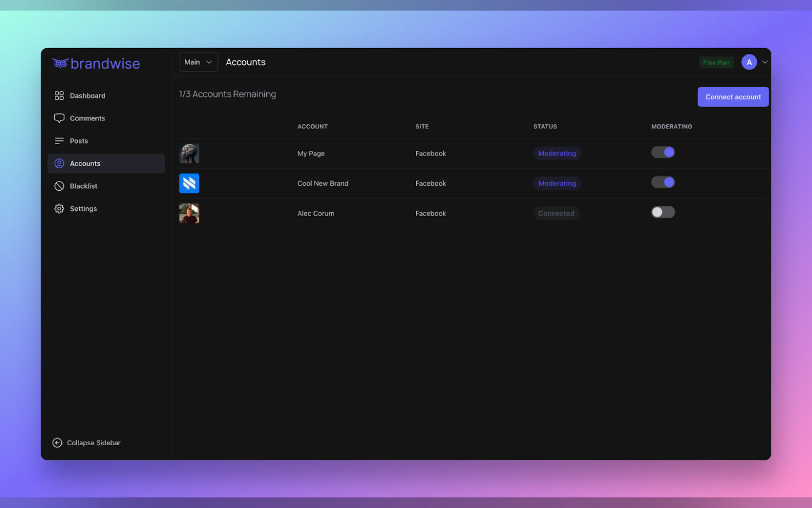Click the Posts list icon
Screen dimensions: 812x508
pos(59,141)
